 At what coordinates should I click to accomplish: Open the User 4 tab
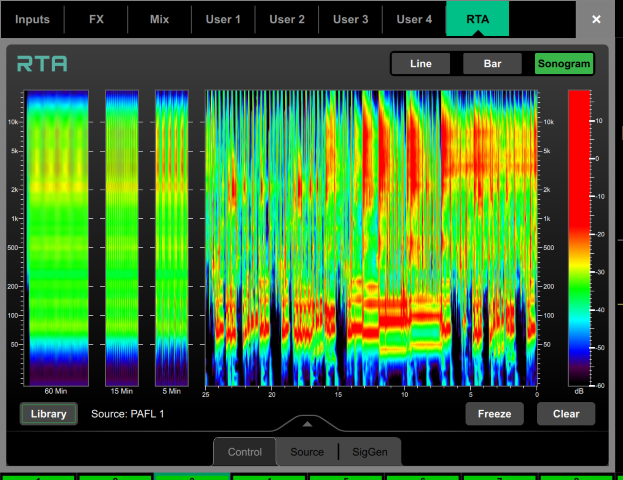[x=414, y=19]
